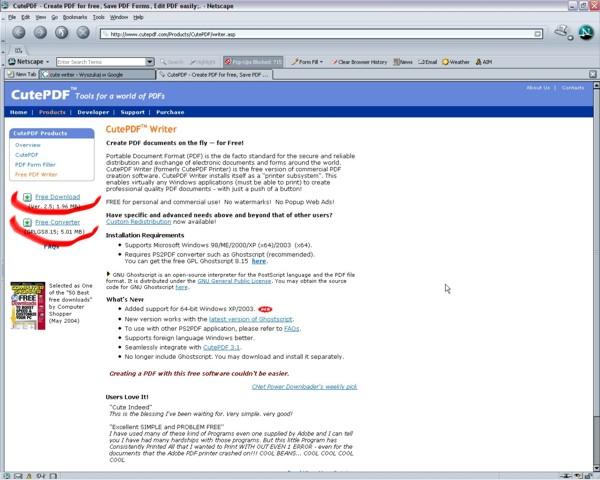The image size is (600, 480).
Task: Open the Support nav link
Action: coord(132,112)
